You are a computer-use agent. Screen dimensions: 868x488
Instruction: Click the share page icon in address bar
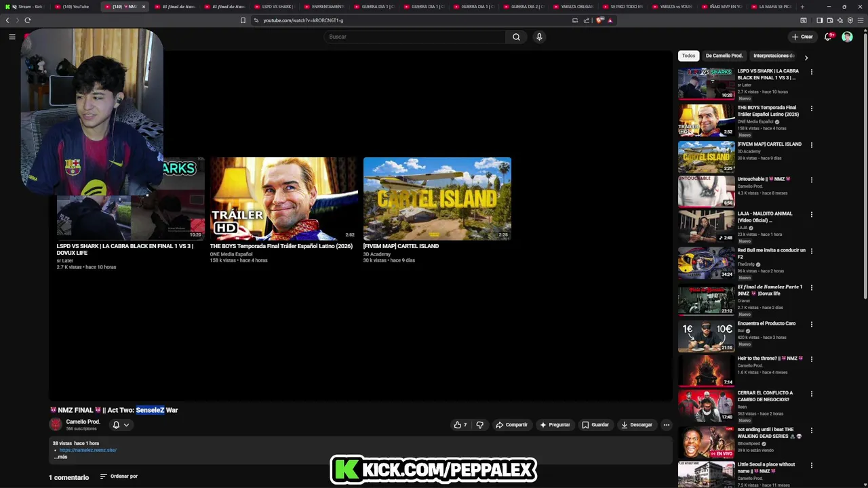(x=587, y=20)
